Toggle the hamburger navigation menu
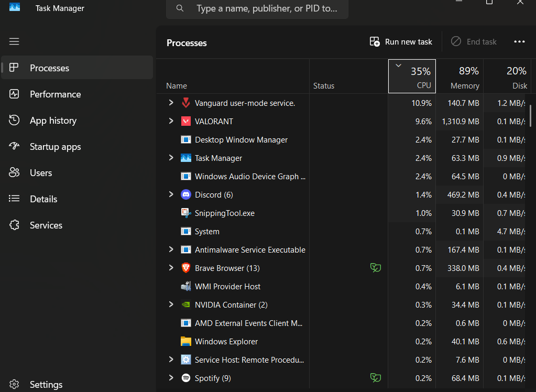 pos(14,41)
